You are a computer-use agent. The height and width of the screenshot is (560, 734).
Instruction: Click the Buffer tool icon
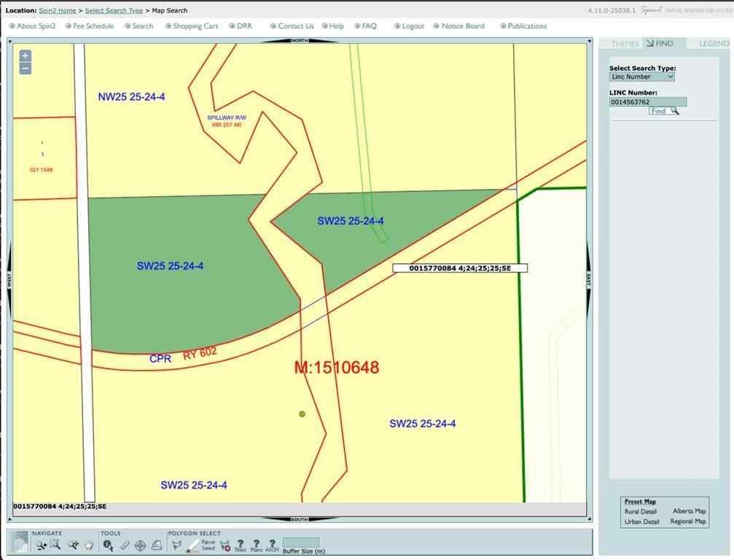point(158,545)
